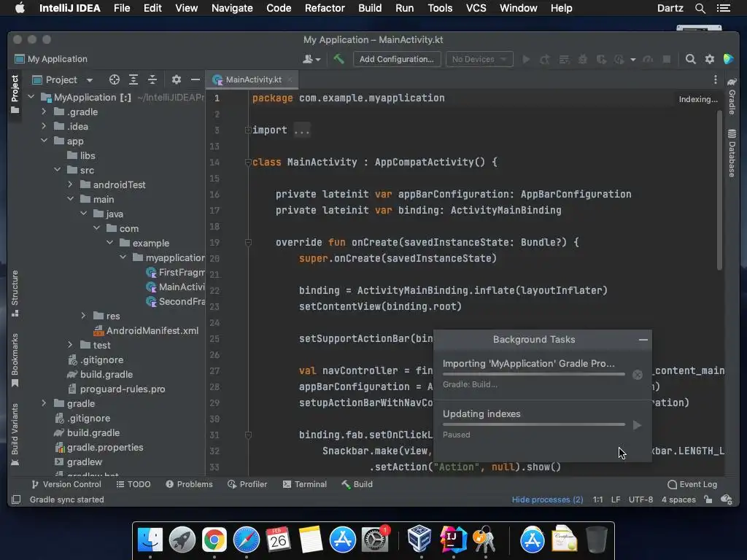Screen dimensions: 747x560
Task: Open the Navigate menu
Action: coord(232,8)
